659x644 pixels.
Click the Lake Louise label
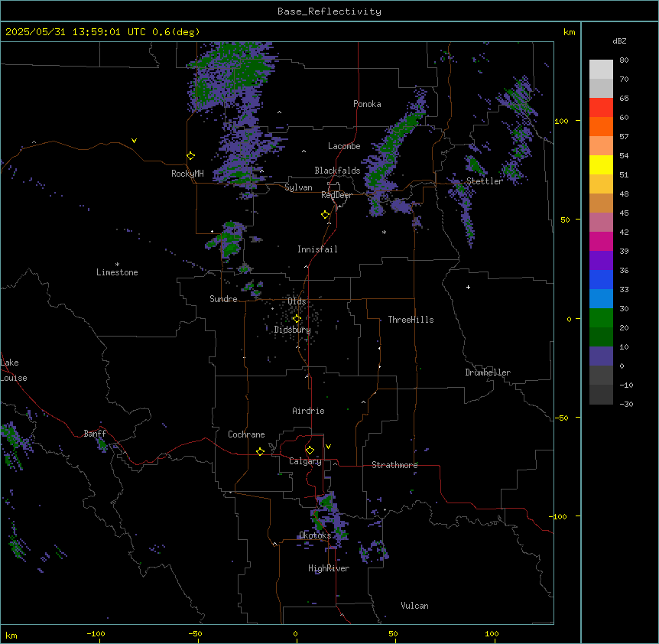coord(14,370)
